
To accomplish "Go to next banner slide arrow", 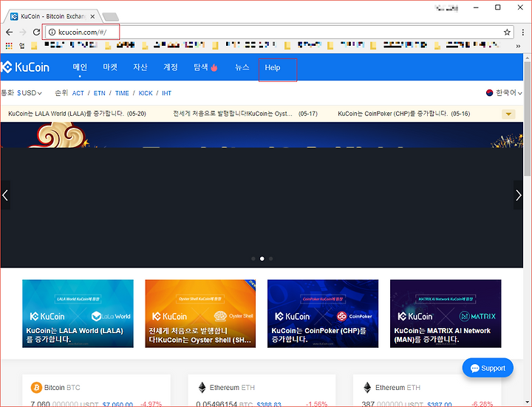I will 518,195.
